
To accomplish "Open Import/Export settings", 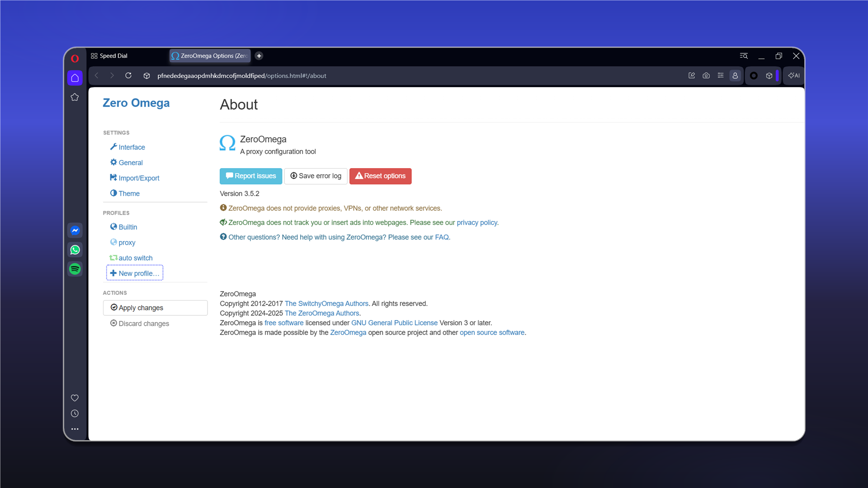I will point(135,178).
